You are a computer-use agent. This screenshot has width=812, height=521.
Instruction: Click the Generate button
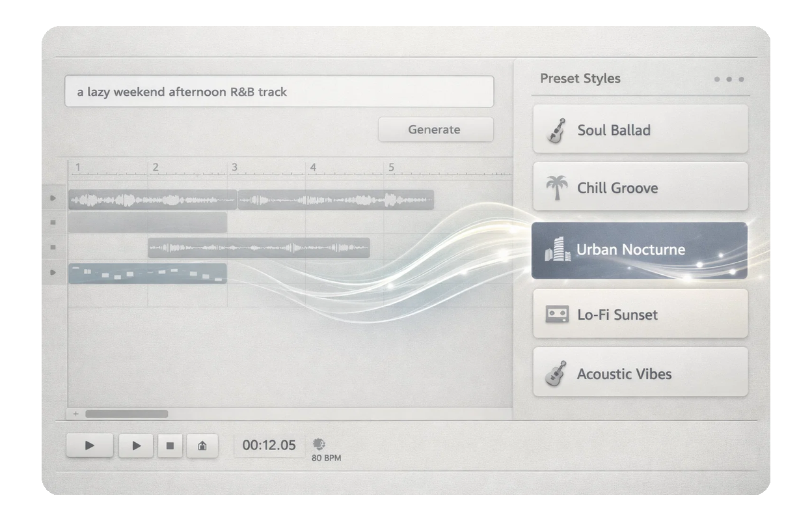pos(435,130)
